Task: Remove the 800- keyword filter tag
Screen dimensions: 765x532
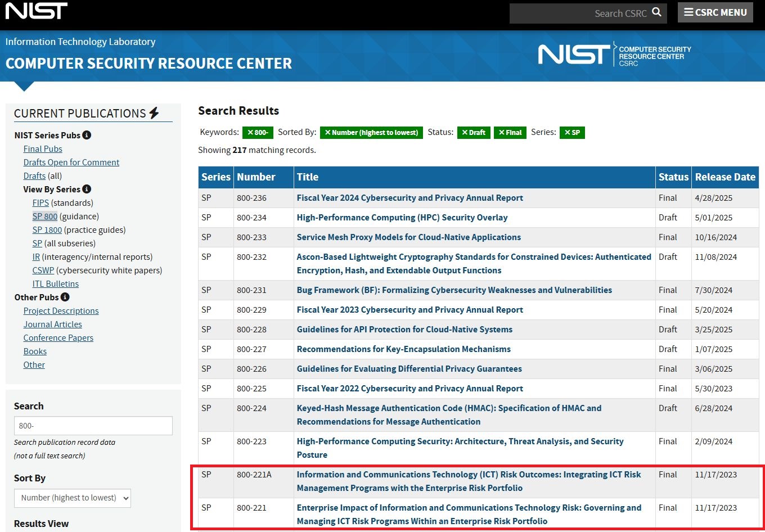Action: (x=258, y=133)
